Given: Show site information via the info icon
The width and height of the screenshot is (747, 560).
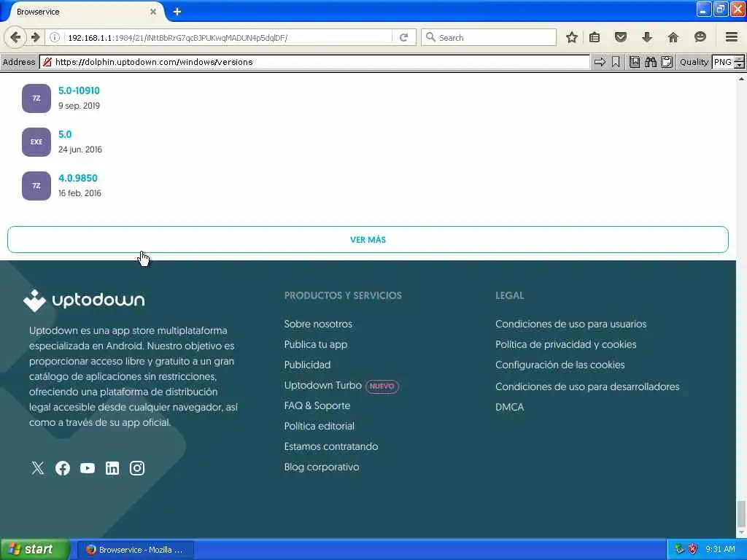Looking at the screenshot, I should tap(55, 37).
